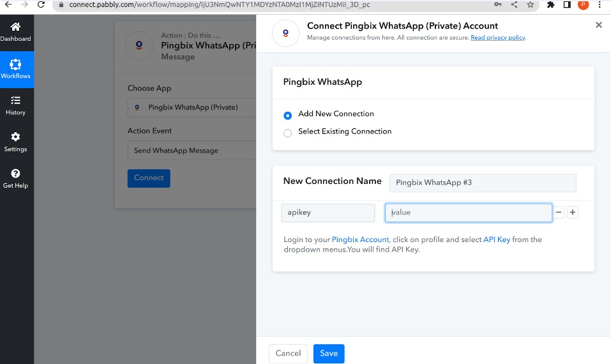Edit New Connection Name field
This screenshot has height=364, width=611.
tap(483, 183)
